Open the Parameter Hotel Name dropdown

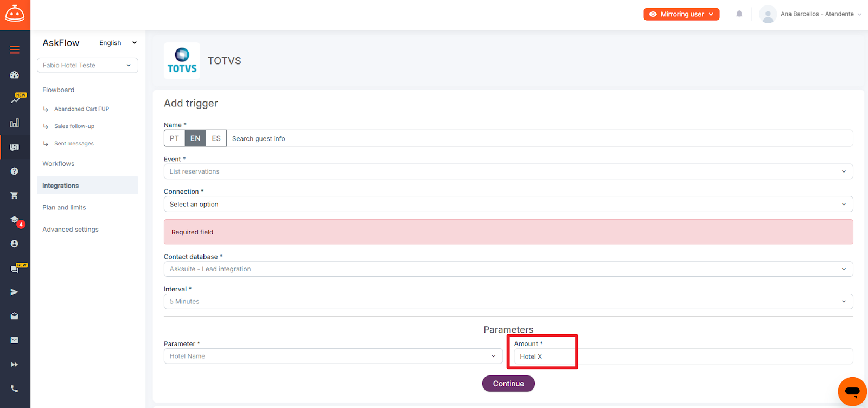[333, 356]
